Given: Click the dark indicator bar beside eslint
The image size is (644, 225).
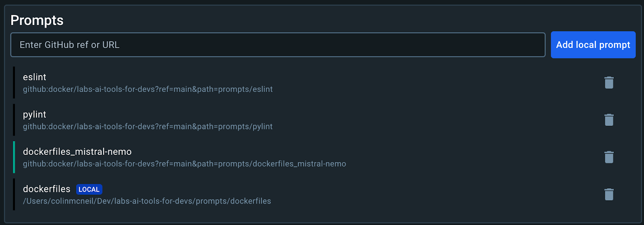Looking at the screenshot, I should tap(14, 83).
